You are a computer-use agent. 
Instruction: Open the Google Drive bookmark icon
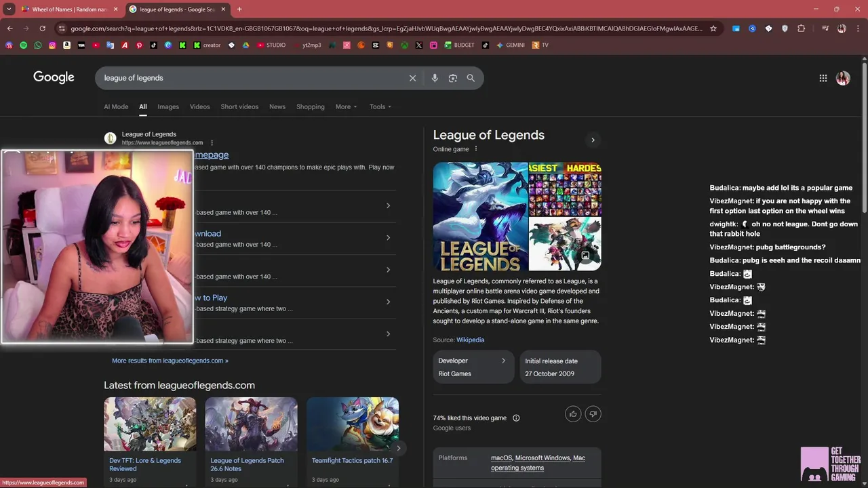[245, 45]
